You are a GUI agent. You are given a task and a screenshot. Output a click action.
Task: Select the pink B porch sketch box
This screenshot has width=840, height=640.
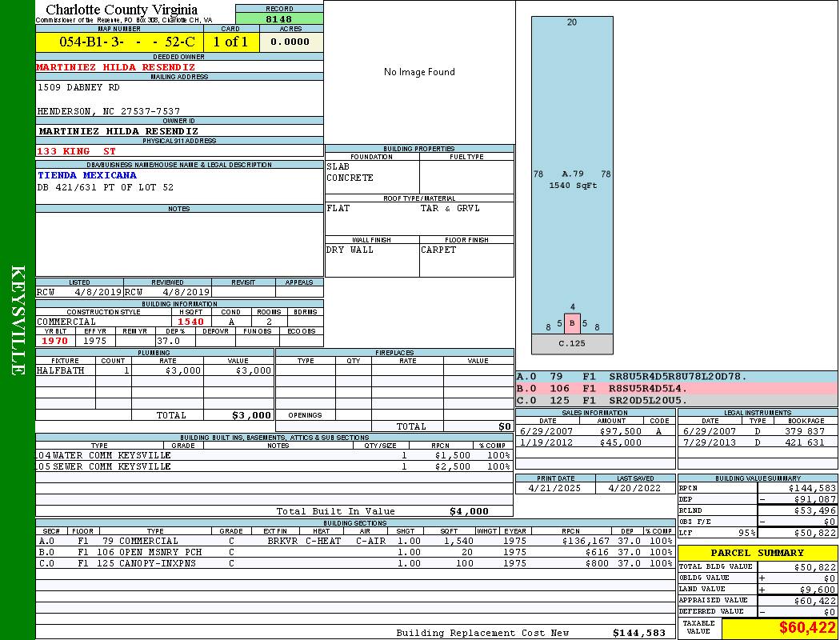[572, 323]
